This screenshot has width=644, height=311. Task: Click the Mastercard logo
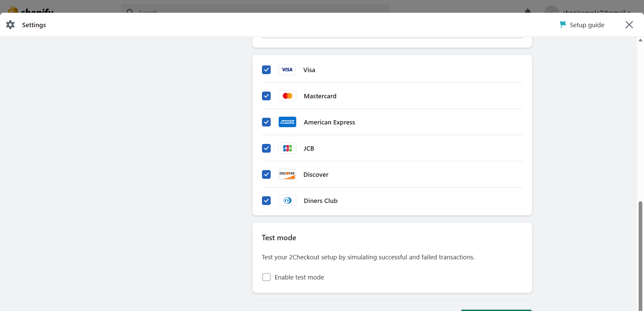[287, 96]
